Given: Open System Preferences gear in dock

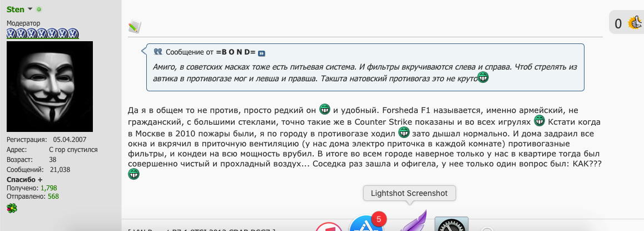Looking at the screenshot, I should (x=451, y=224).
